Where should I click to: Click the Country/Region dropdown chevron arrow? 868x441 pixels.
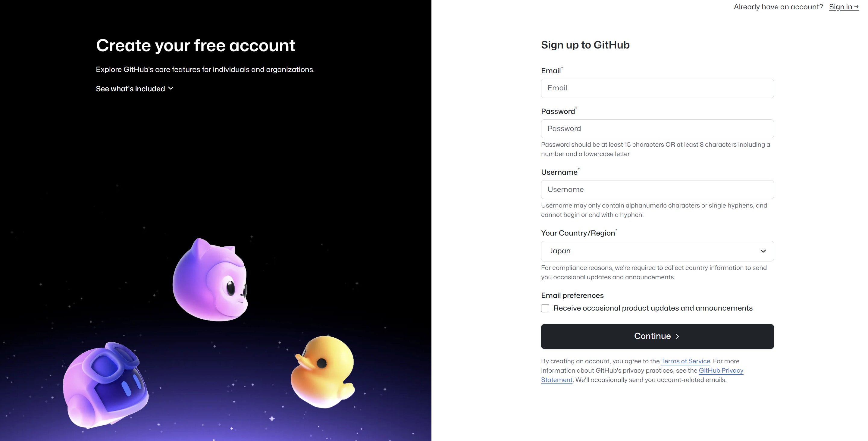pyautogui.click(x=763, y=251)
